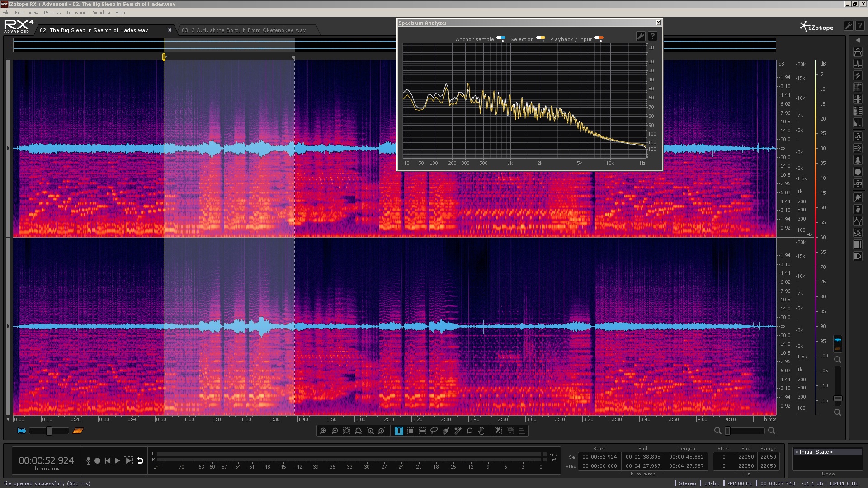The width and height of the screenshot is (868, 488).
Task: Toggle Playback / input L/R indicator
Action: (599, 39)
